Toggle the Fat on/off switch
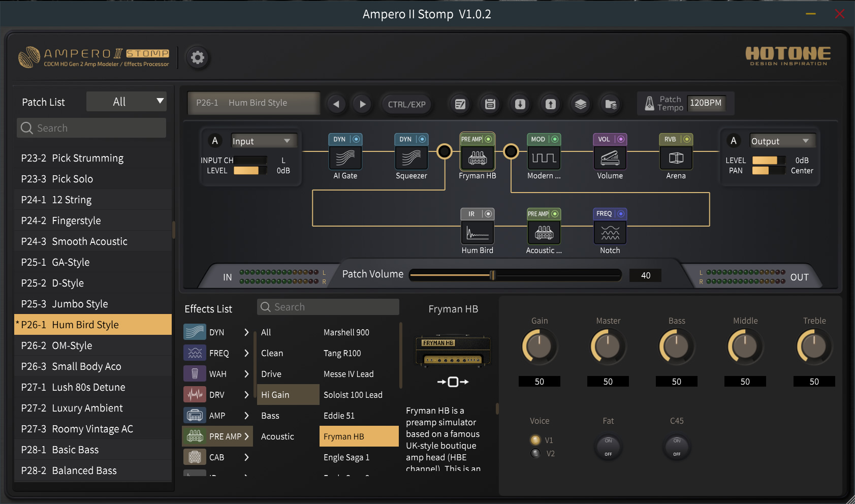This screenshot has height=504, width=855. [x=608, y=447]
